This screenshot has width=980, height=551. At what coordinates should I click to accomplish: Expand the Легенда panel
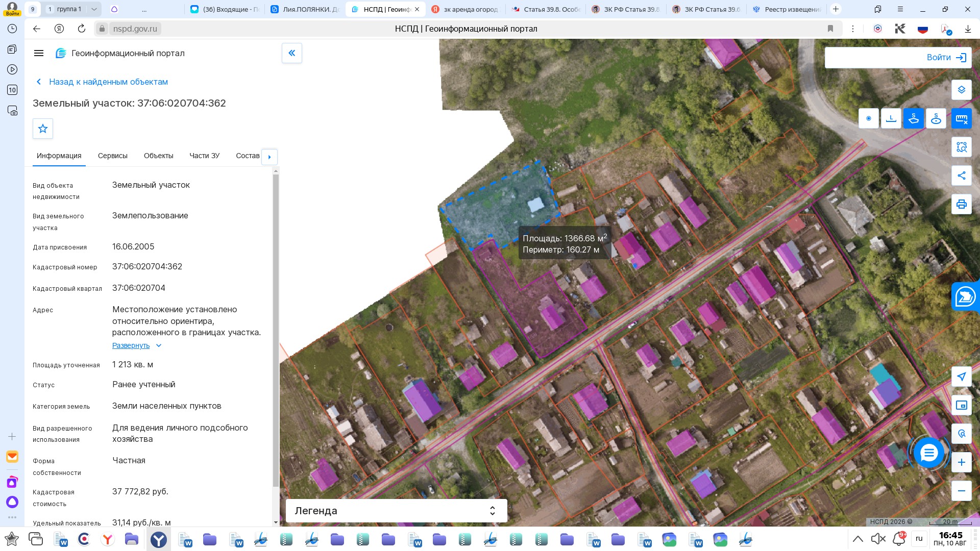point(396,511)
